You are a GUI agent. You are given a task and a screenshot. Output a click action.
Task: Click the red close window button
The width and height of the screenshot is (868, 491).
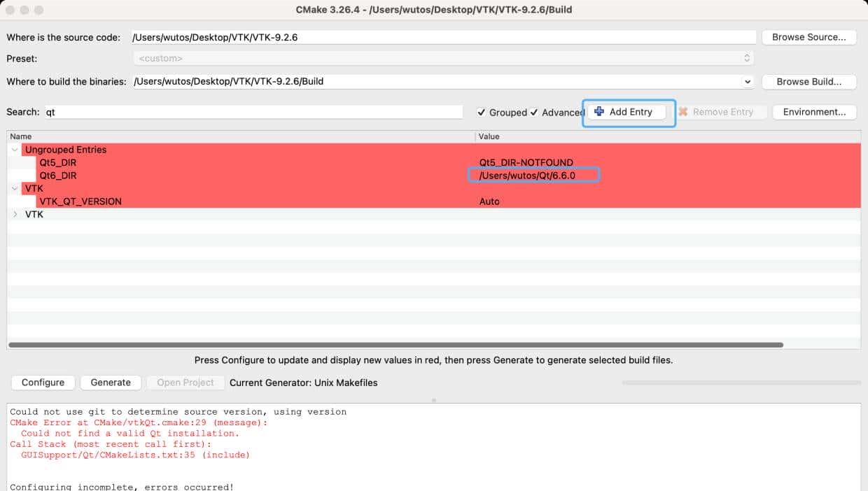10,10
